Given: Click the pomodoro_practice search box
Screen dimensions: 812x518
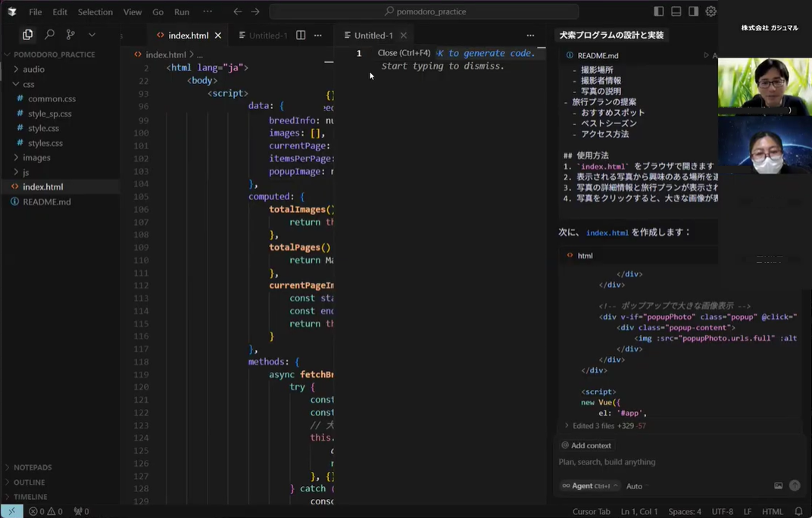Looking at the screenshot, I should pyautogui.click(x=424, y=11).
